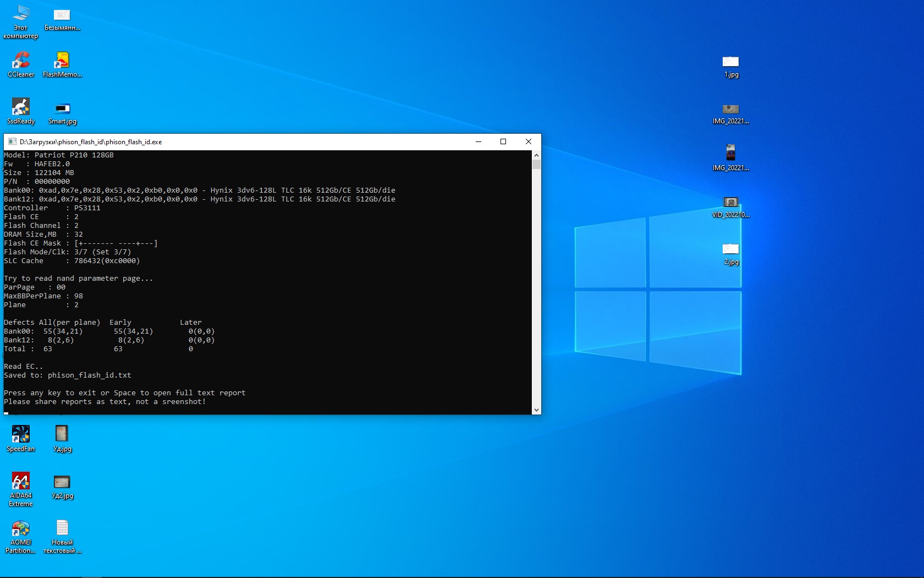Click the 'Flash Channel : 2' line
The width and height of the screenshot is (924, 578).
coord(41,226)
